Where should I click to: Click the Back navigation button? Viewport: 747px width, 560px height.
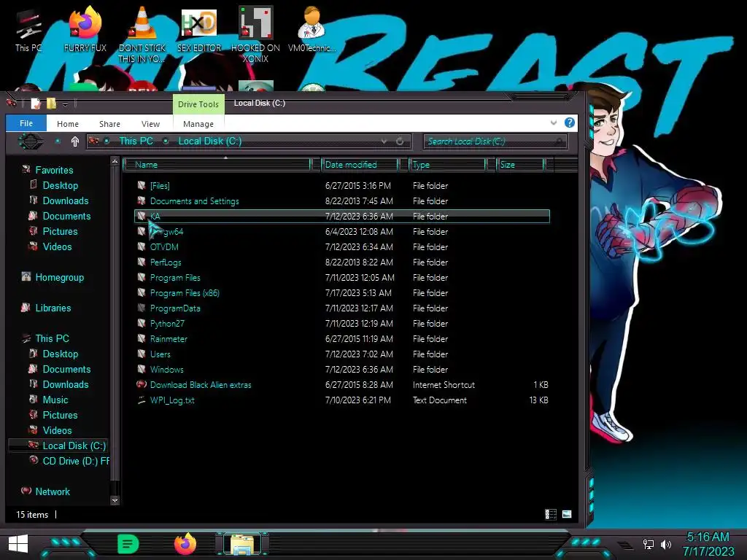coord(31,141)
